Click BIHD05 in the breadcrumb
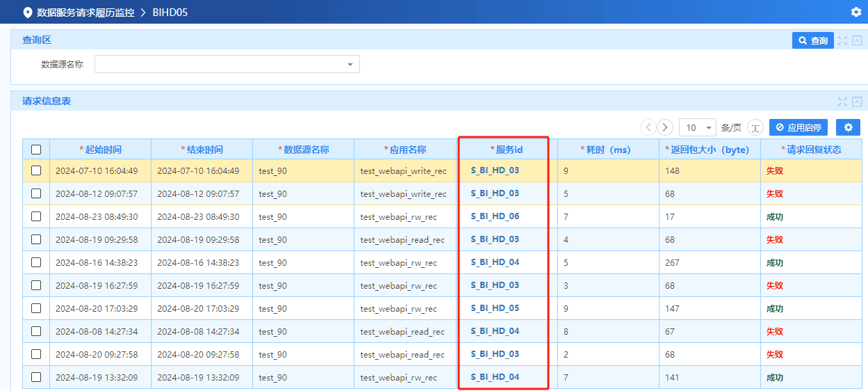868x391 pixels. (170, 13)
